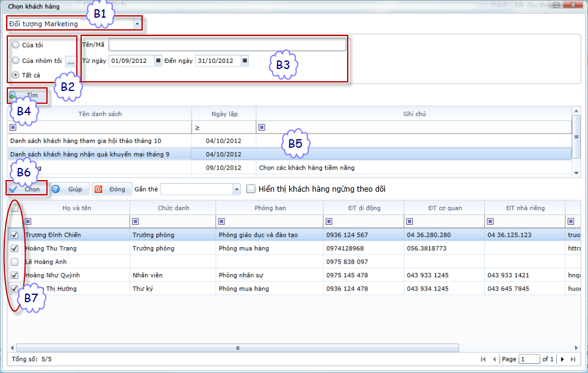Click filter icon under Chức danh column
The height and width of the screenshot is (373, 588).
click(x=135, y=221)
